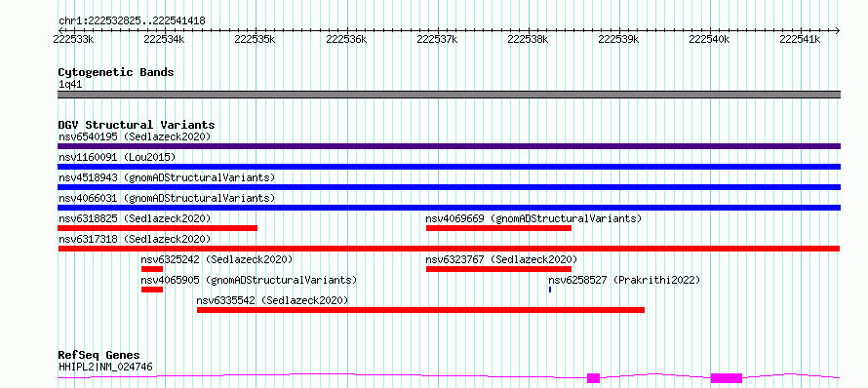Click the Cytogenetic Bands track heading
This screenshot has height=388, width=868.
click(116, 72)
